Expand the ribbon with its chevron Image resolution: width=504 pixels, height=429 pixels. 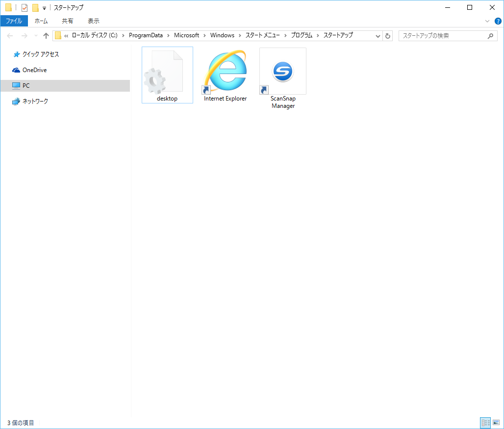click(487, 21)
